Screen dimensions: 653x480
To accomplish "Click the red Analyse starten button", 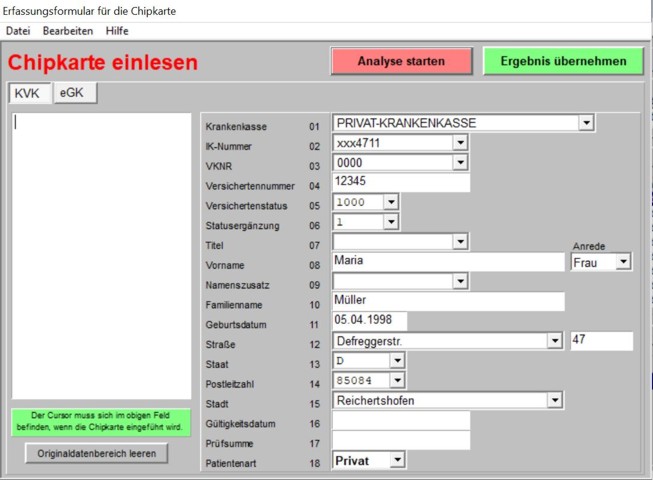I will [x=401, y=61].
